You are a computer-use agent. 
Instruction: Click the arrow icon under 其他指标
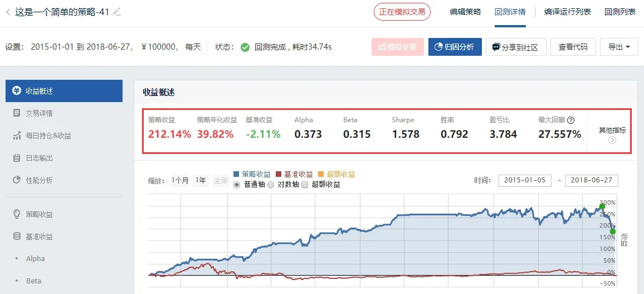click(x=612, y=140)
